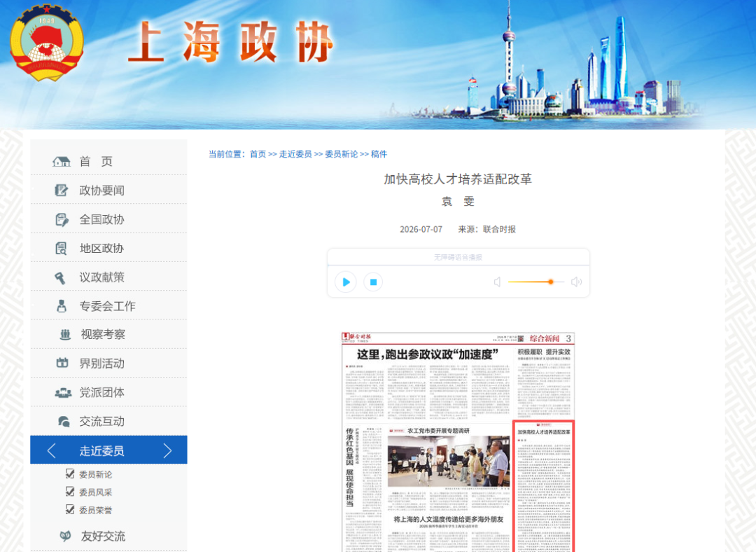Click article title 加快高校人才培养适配改革
This screenshot has width=756, height=552.
(458, 179)
